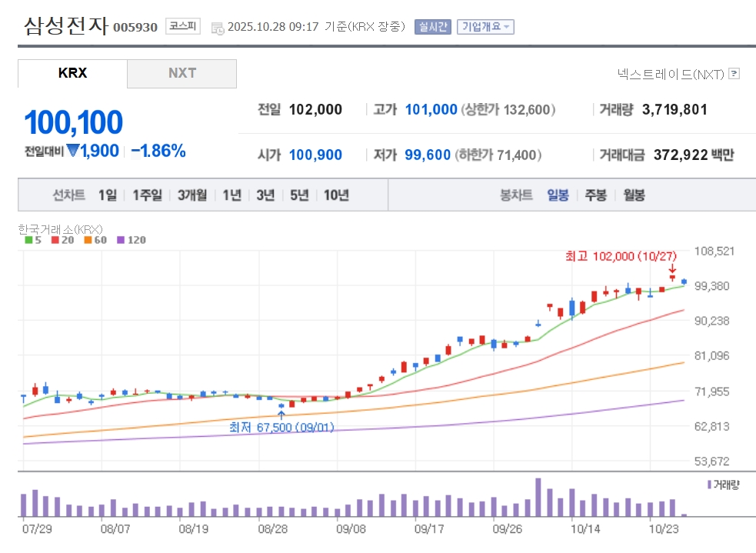Screen dimensions: 756x553
Task: Switch to the 월봉 monthly candle chart
Action: click(x=634, y=195)
